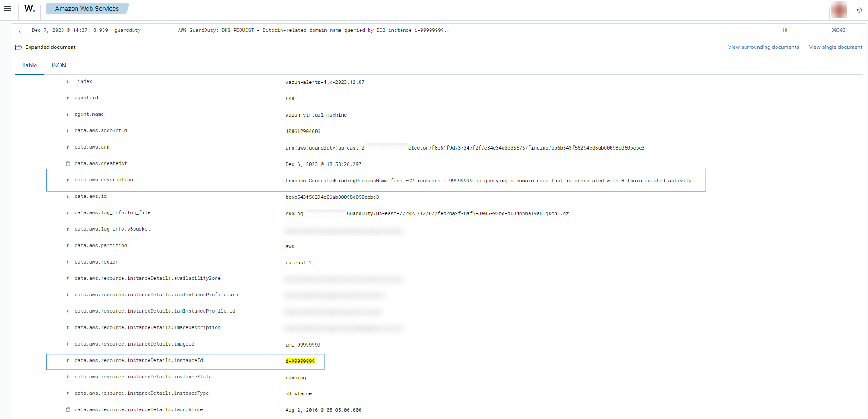The height and width of the screenshot is (419, 868).
Task: Open the help icon in header
Action: pos(859,10)
